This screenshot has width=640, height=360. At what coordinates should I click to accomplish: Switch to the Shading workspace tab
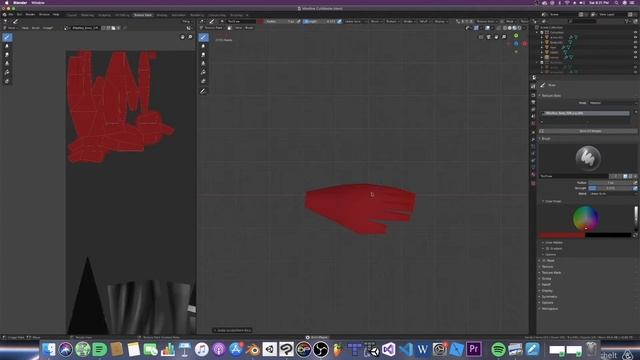click(x=162, y=15)
